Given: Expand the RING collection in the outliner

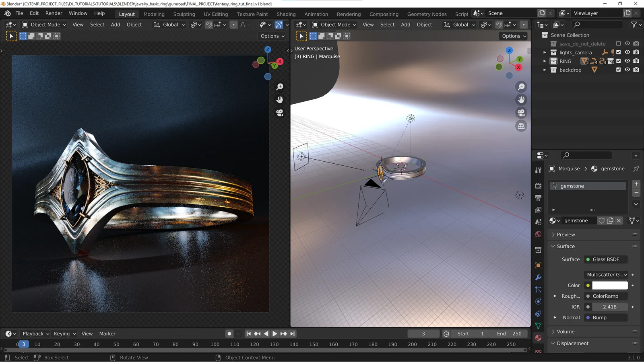Looking at the screenshot, I should pos(545,61).
